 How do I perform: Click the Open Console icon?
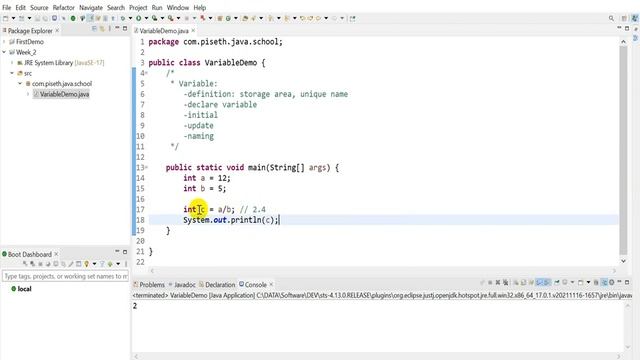coord(580,282)
